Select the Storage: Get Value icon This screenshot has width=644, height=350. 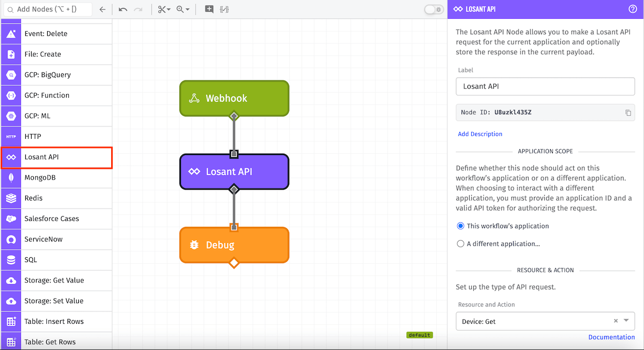[x=11, y=280]
